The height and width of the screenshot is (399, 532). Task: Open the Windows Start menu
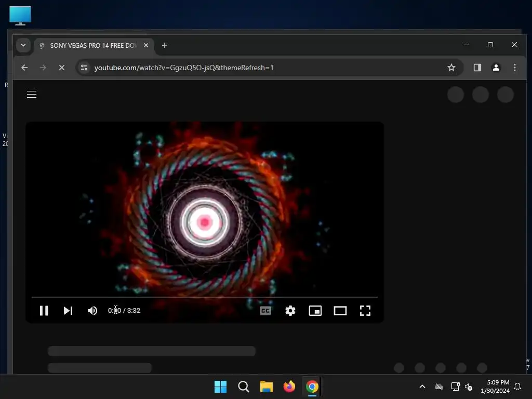pyautogui.click(x=220, y=387)
